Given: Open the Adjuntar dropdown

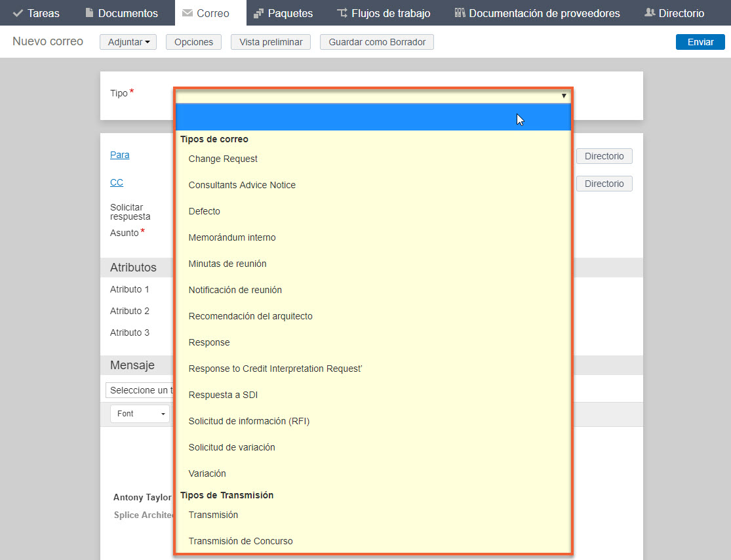Looking at the screenshot, I should [x=128, y=42].
